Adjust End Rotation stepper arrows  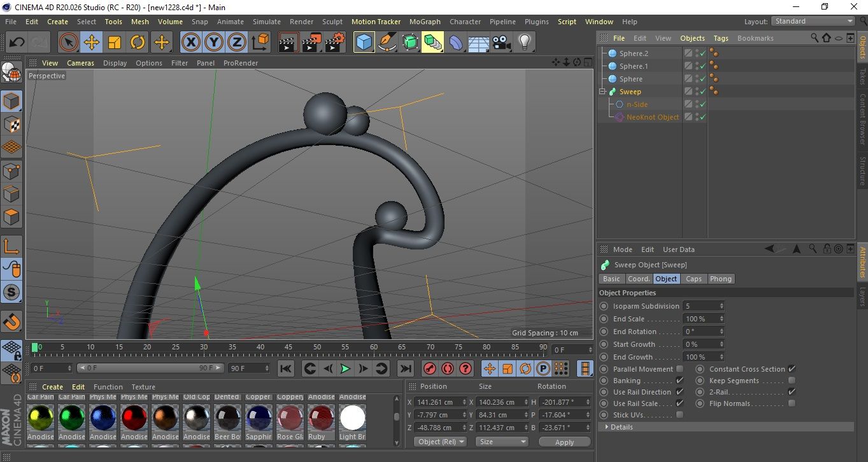click(x=722, y=332)
